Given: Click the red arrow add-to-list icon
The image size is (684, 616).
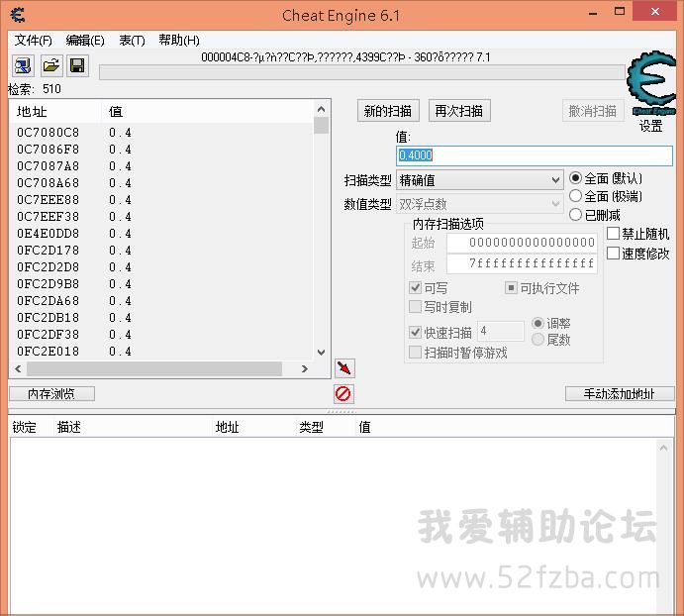Looking at the screenshot, I should pos(343,368).
